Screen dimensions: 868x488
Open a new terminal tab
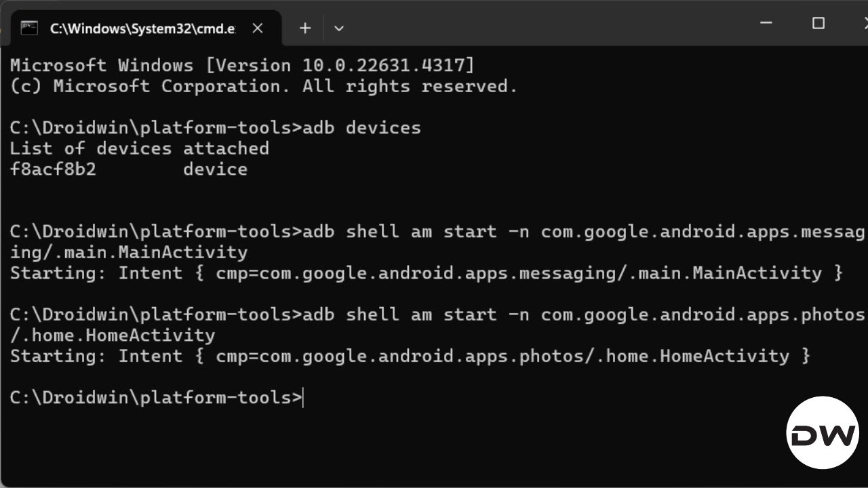click(305, 28)
